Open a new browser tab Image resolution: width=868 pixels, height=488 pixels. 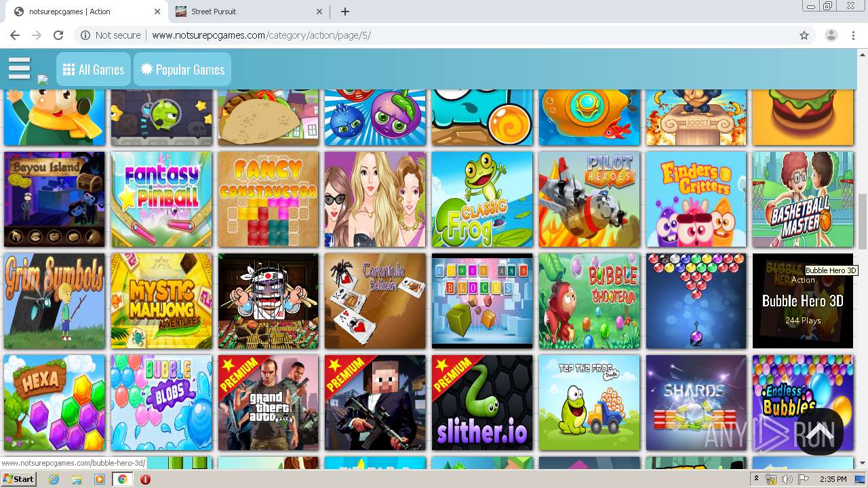pos(345,12)
